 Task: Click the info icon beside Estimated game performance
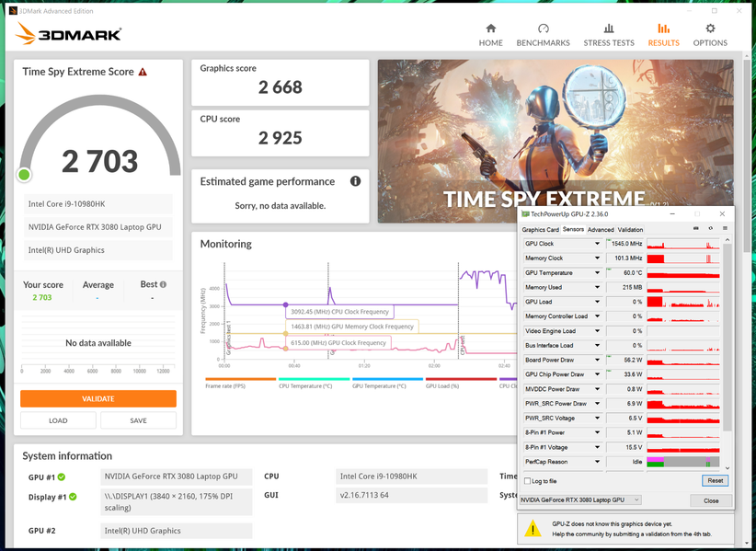pos(355,181)
